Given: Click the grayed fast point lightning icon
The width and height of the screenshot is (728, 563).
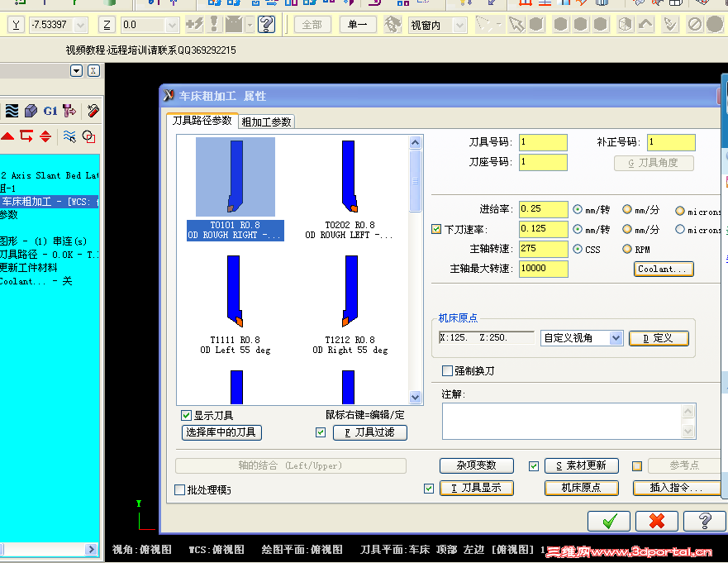Looking at the screenshot, I should point(194,24).
